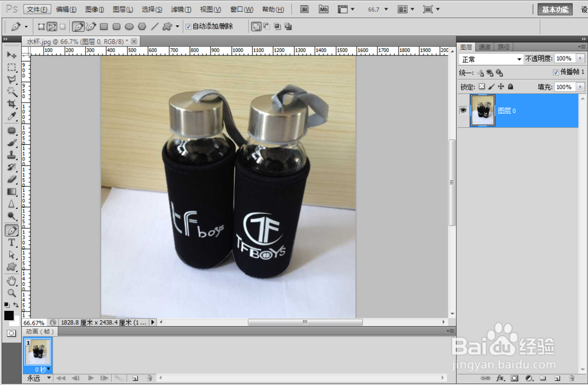The image size is (588, 385).
Task: Enable Shape layers mode in options bar
Action: [41, 26]
